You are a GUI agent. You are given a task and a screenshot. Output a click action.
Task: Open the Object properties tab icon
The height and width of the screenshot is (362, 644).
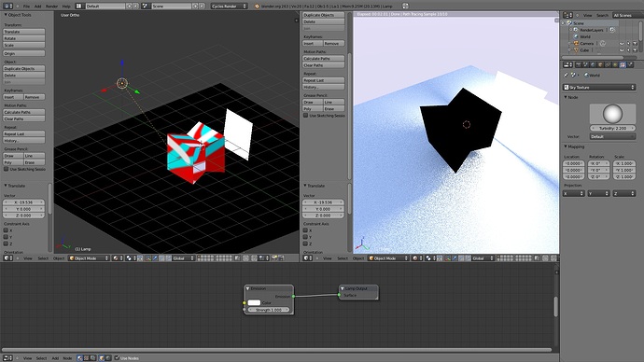600,65
